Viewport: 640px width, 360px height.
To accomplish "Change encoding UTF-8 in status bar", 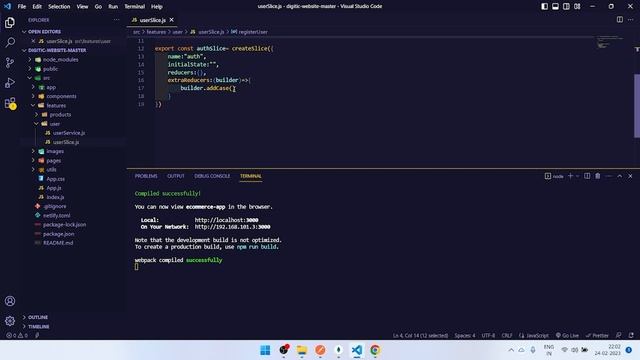I will point(488,336).
